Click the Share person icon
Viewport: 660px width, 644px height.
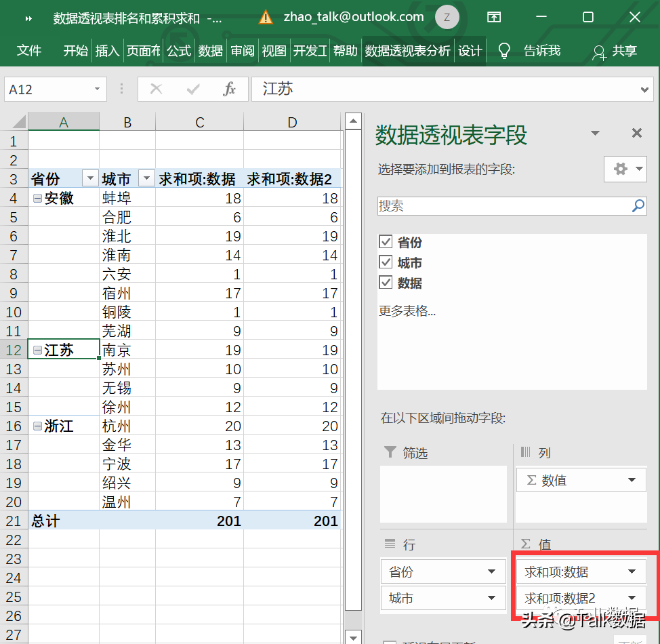(599, 52)
